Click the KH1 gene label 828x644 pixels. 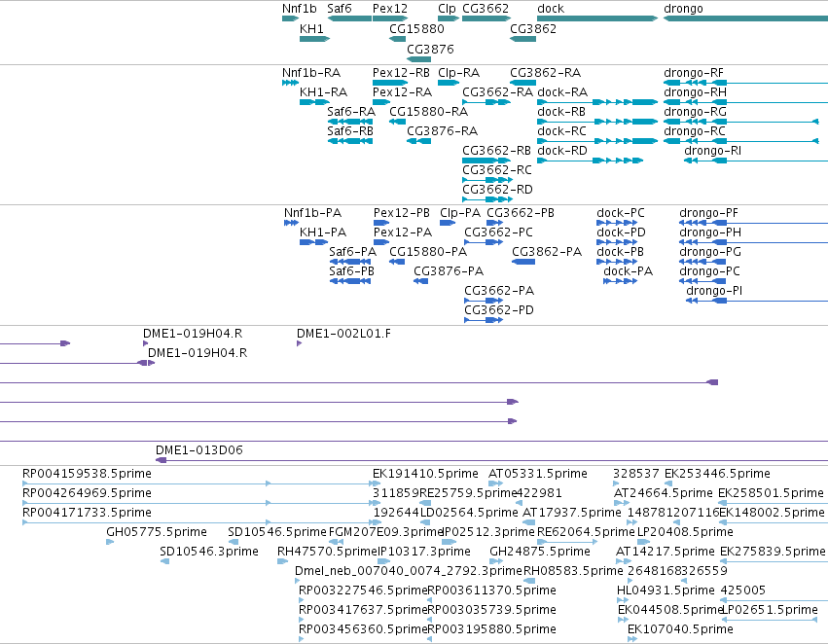[311, 28]
